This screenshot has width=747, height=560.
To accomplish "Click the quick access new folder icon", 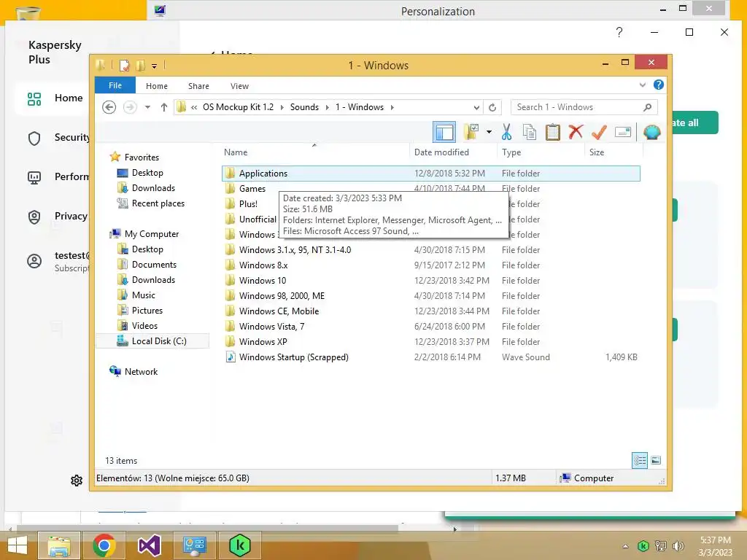I will point(140,65).
